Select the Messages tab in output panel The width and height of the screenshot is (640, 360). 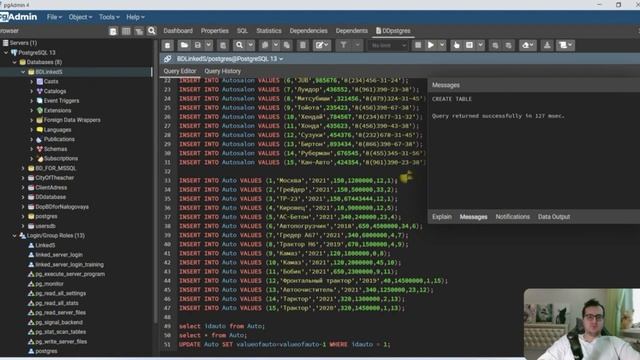(473, 217)
